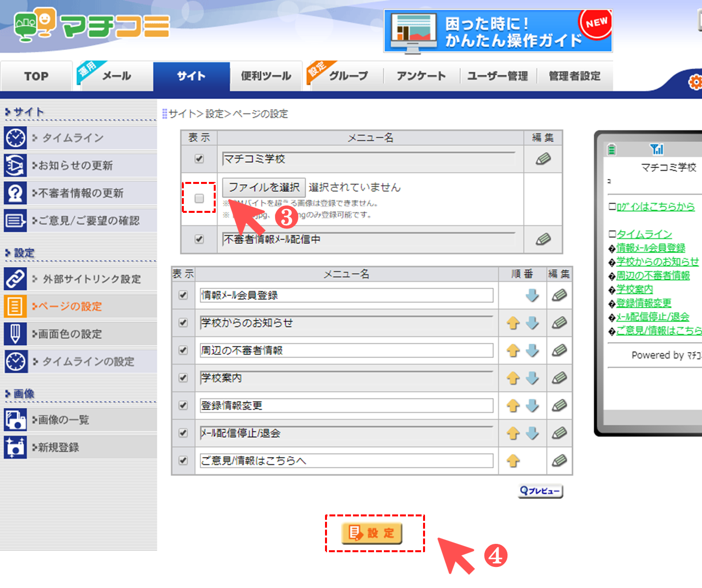The image size is (702, 588).
Task: Open the メール tab
Action: [x=116, y=76]
